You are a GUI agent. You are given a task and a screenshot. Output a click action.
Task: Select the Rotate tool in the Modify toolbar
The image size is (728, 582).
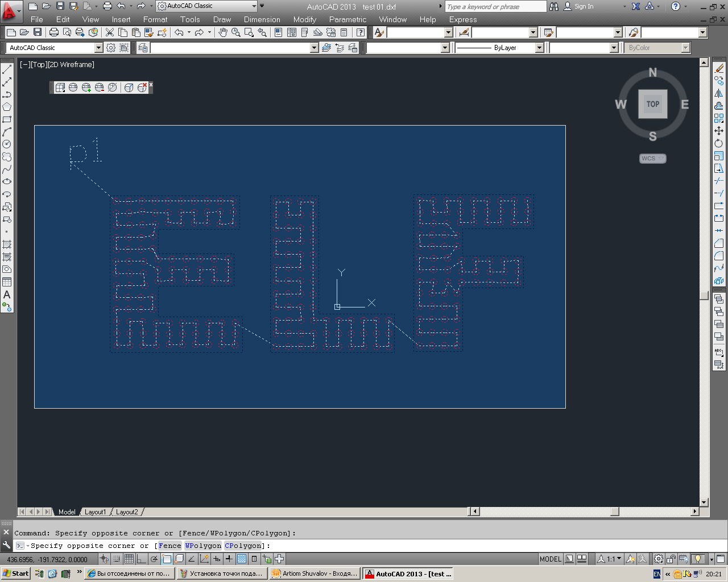pyautogui.click(x=719, y=143)
